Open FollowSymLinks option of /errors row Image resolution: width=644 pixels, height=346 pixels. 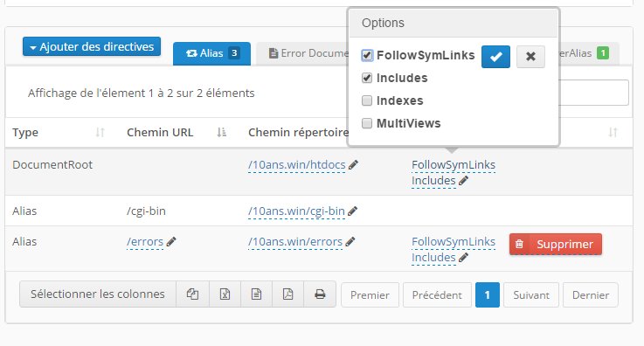(454, 242)
